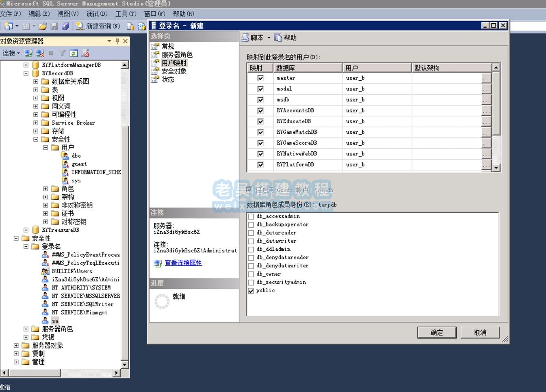Click the 确定 button to confirm

coord(436,332)
